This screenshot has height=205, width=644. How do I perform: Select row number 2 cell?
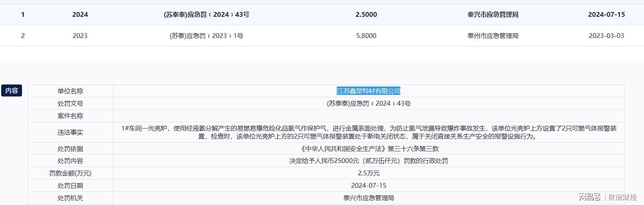(x=23, y=36)
